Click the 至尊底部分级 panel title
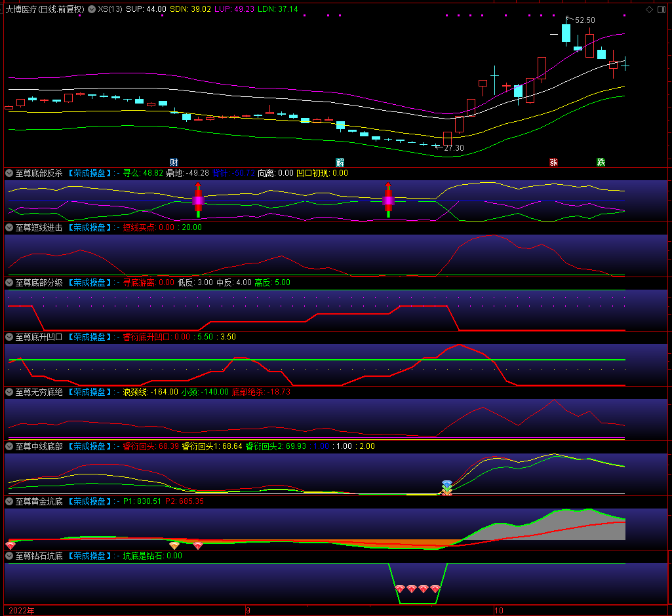Image resolution: width=672 pixels, height=616 pixels. click(x=39, y=282)
